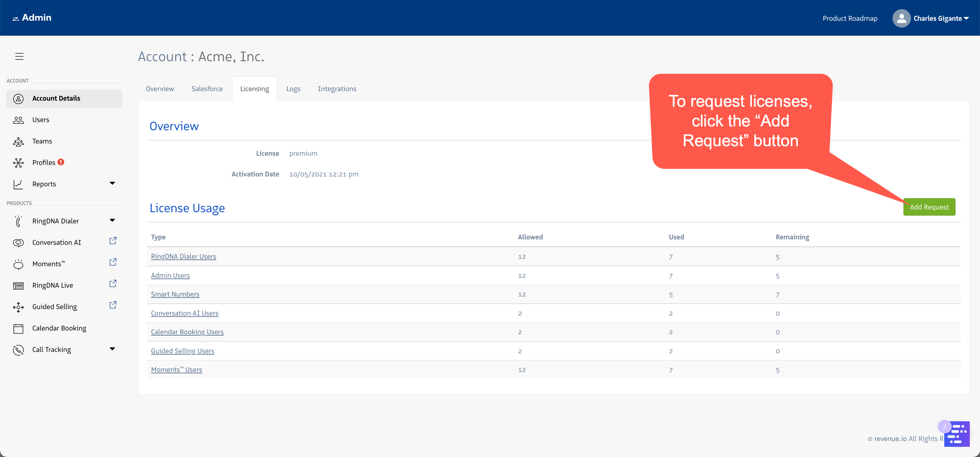Open Moments external link icon
Screen dimensions: 980x457
(113, 262)
